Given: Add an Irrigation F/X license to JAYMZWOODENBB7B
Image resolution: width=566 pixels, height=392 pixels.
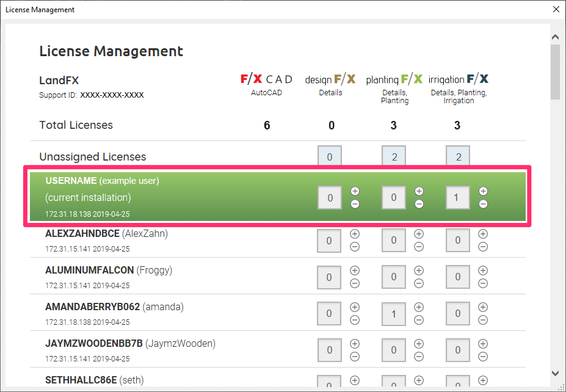Looking at the screenshot, I should click(x=483, y=344).
